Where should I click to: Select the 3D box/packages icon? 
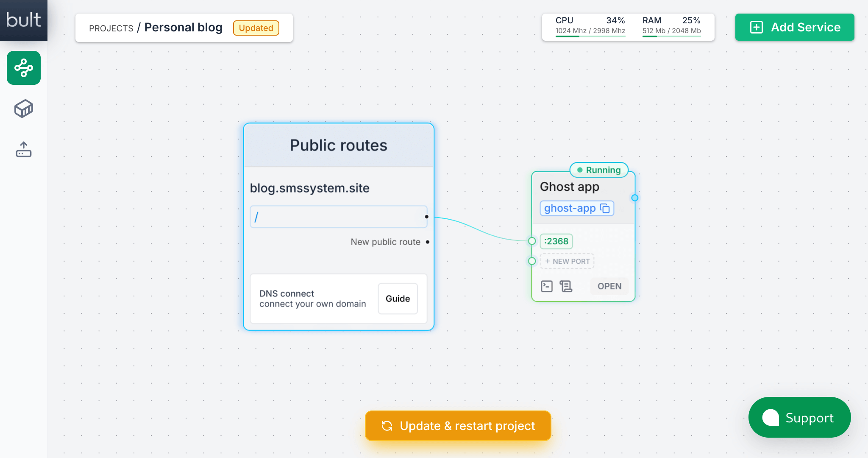(x=23, y=109)
